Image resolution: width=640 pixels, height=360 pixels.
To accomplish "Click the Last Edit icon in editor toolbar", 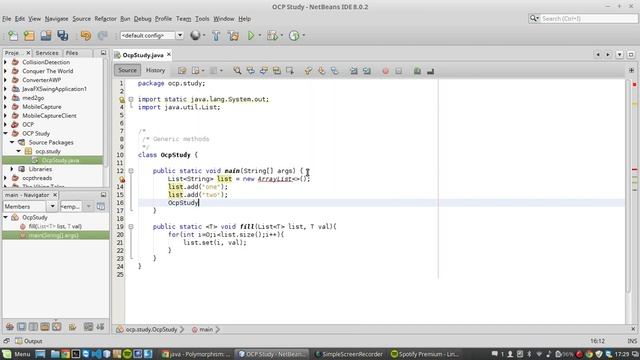I will click(182, 71).
